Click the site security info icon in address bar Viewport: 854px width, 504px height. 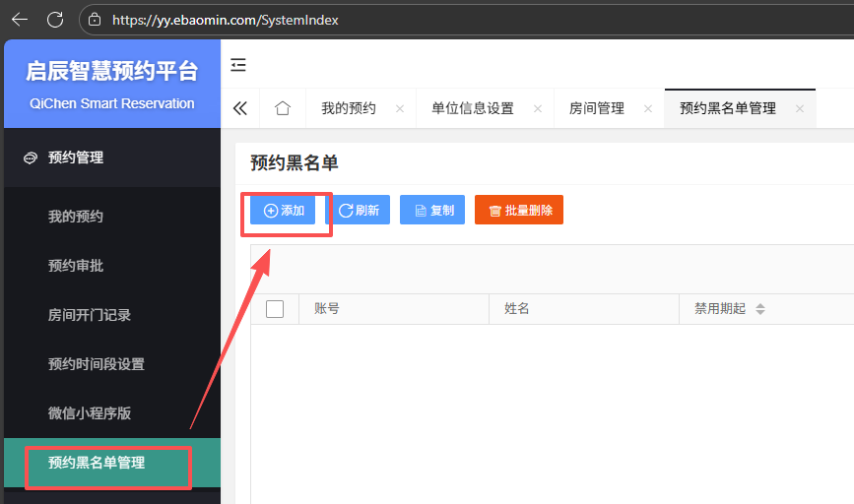(x=96, y=19)
